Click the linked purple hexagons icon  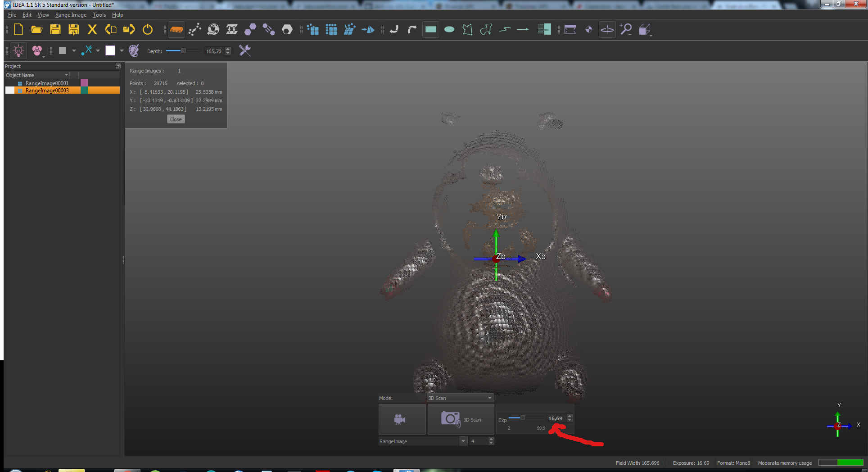268,30
